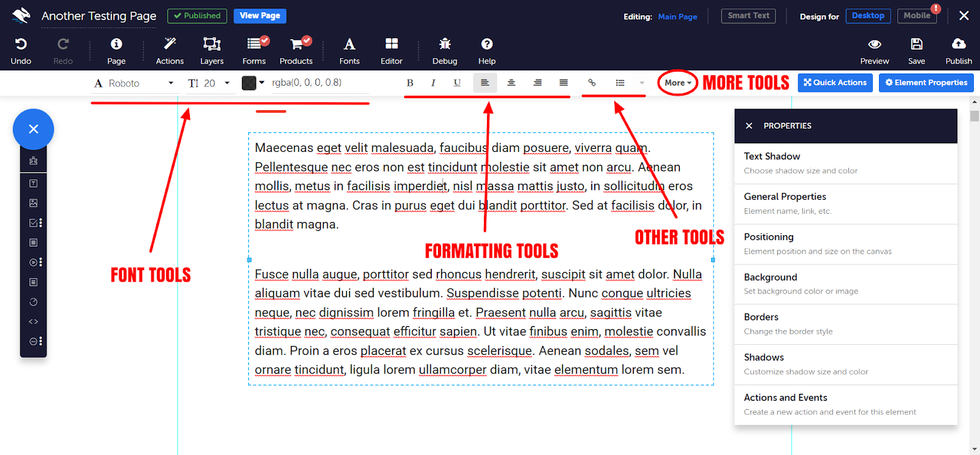
Task: Open the Page info tool
Action: (x=116, y=44)
